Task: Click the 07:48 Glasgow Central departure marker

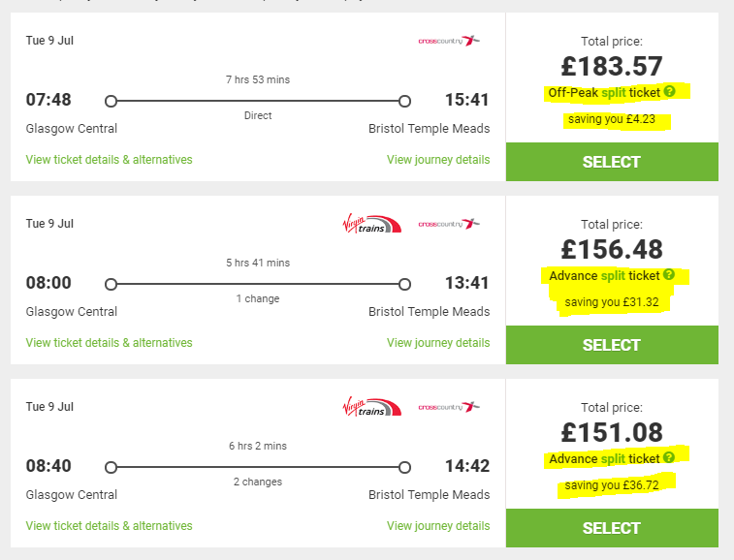Action: click(111, 101)
